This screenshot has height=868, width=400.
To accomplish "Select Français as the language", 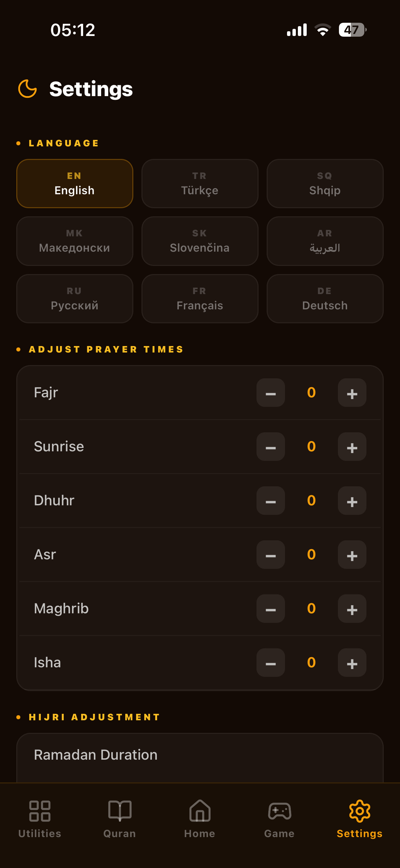I will pos(200,299).
